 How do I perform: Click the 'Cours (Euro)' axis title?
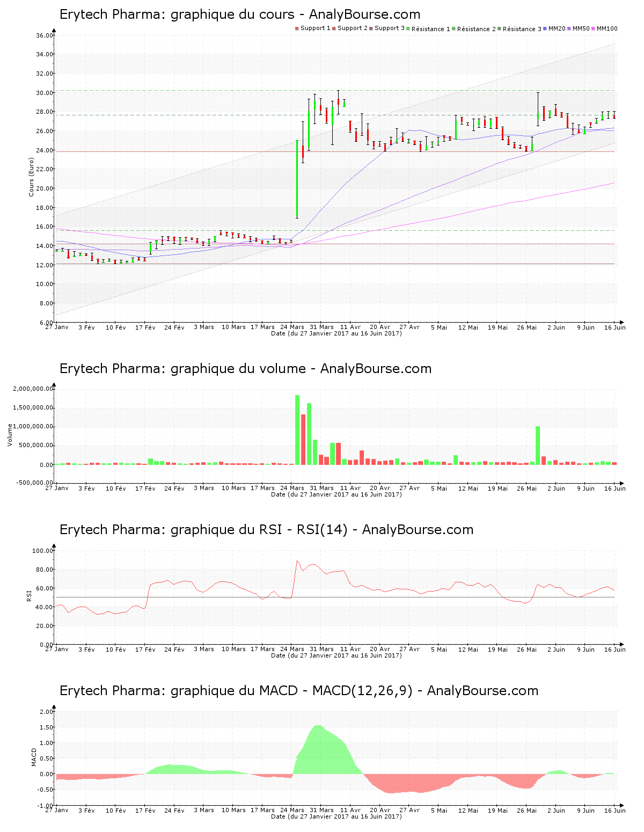pos(31,177)
